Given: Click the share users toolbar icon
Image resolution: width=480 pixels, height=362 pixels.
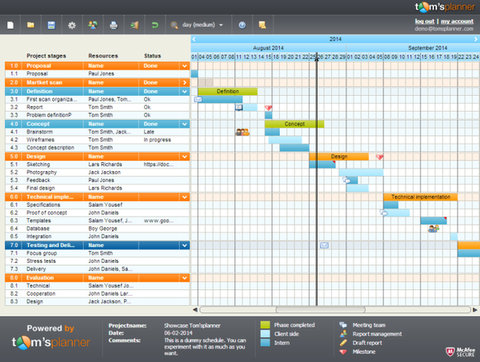Looking at the screenshot, I should [93, 25].
